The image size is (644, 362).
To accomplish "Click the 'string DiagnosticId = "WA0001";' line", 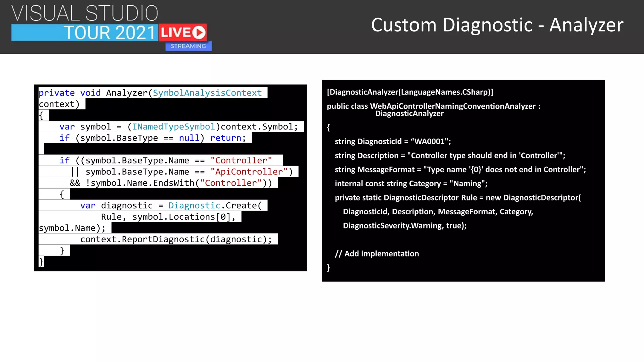I will click(x=393, y=141).
